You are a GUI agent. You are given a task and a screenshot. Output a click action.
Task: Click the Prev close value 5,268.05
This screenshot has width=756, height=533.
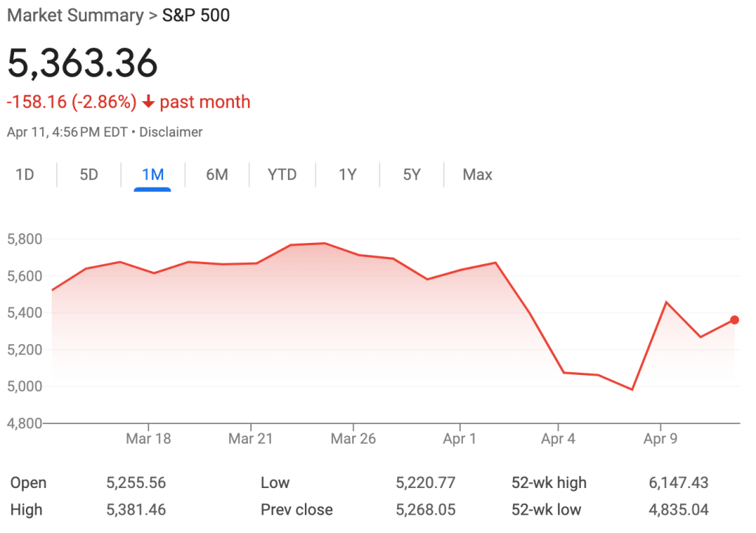tap(426, 509)
